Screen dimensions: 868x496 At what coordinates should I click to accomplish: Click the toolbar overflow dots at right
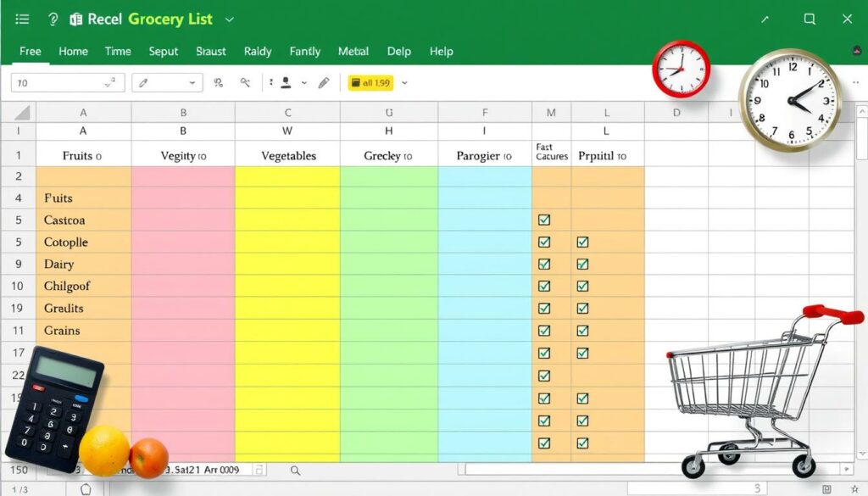856,82
